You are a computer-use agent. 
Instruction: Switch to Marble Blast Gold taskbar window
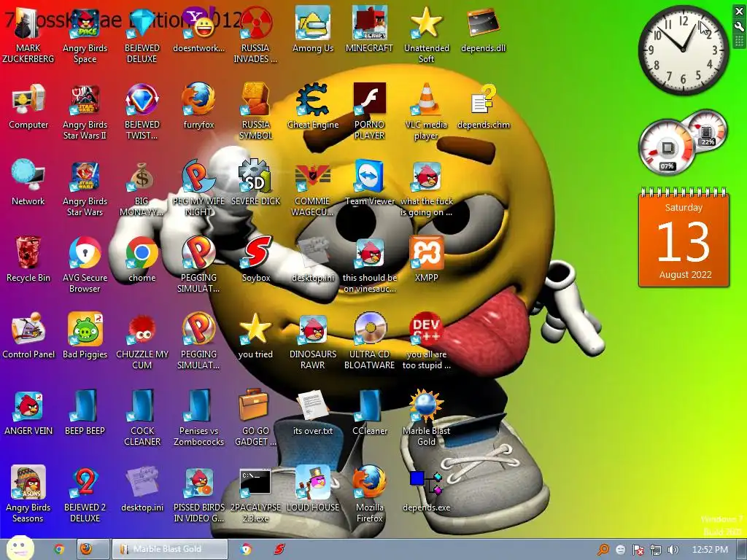click(x=169, y=549)
